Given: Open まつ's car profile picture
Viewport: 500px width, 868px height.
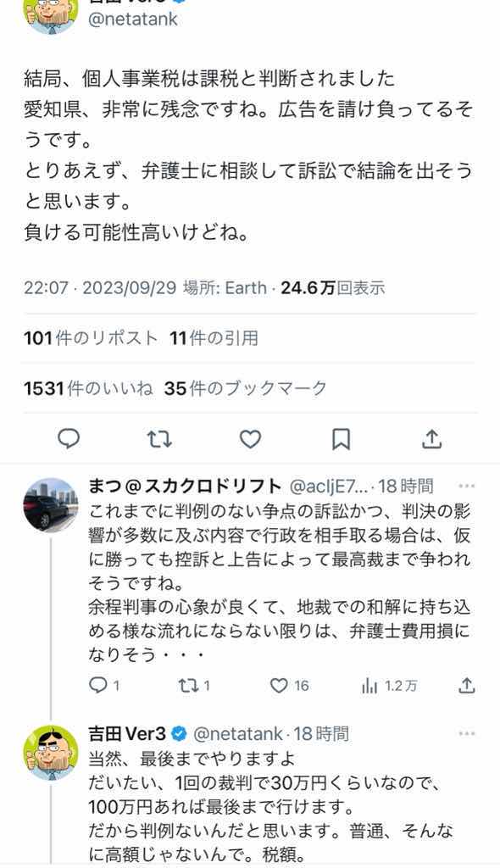Looking at the screenshot, I should [x=50, y=505].
